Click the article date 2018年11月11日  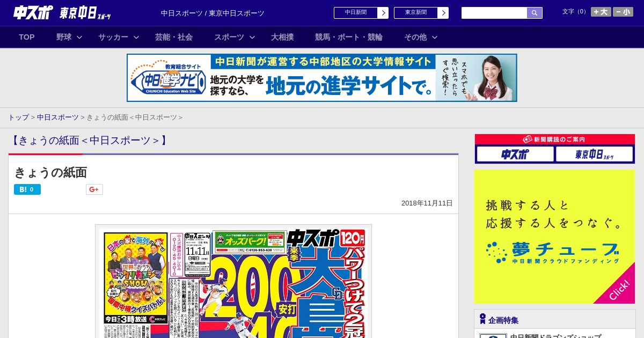coord(427,203)
